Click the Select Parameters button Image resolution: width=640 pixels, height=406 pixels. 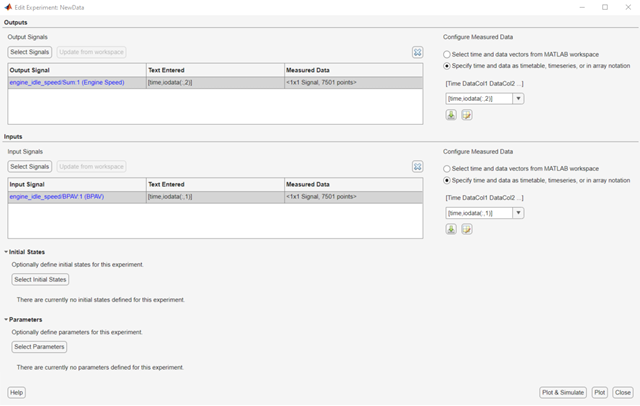[39, 347]
